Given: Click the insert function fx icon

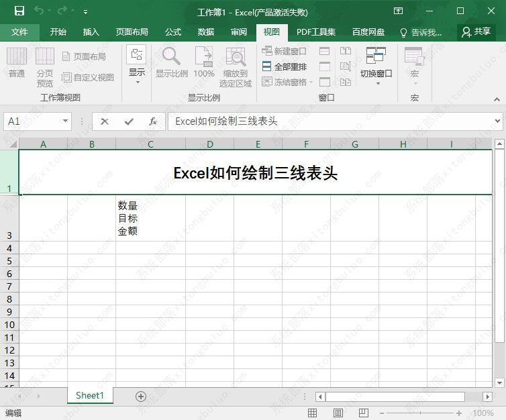Looking at the screenshot, I should 153,121.
